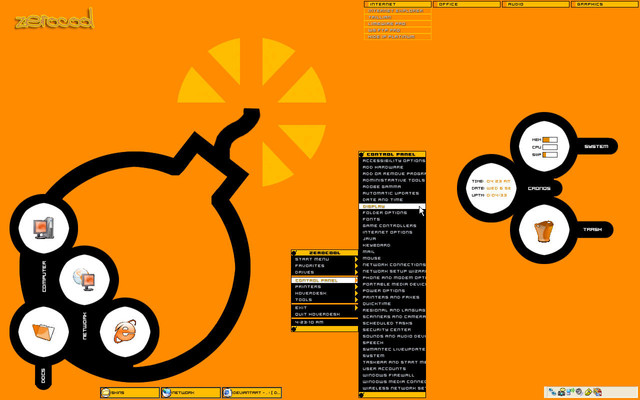Open Speech in the Control Panel menu
The width and height of the screenshot is (640, 400).
[x=392, y=343]
